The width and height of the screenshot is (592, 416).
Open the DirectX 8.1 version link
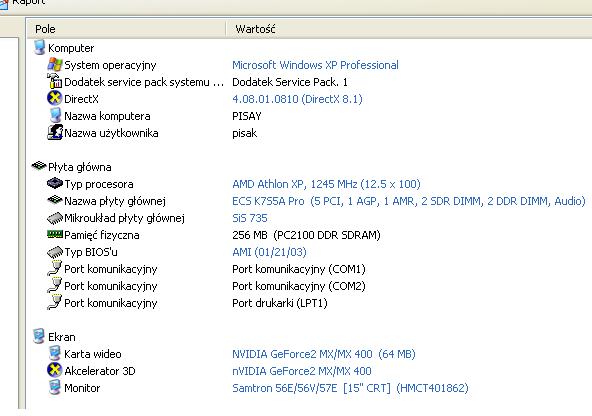coord(297,99)
